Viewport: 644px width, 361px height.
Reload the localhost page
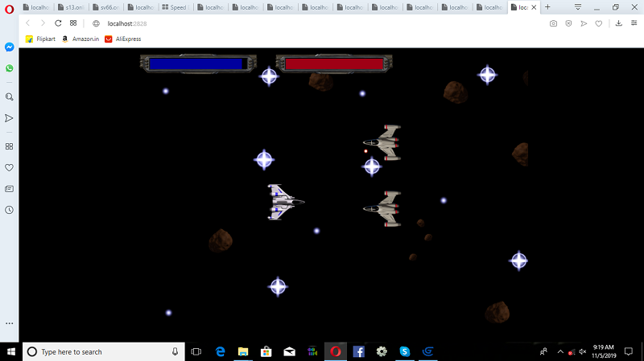coord(58,23)
